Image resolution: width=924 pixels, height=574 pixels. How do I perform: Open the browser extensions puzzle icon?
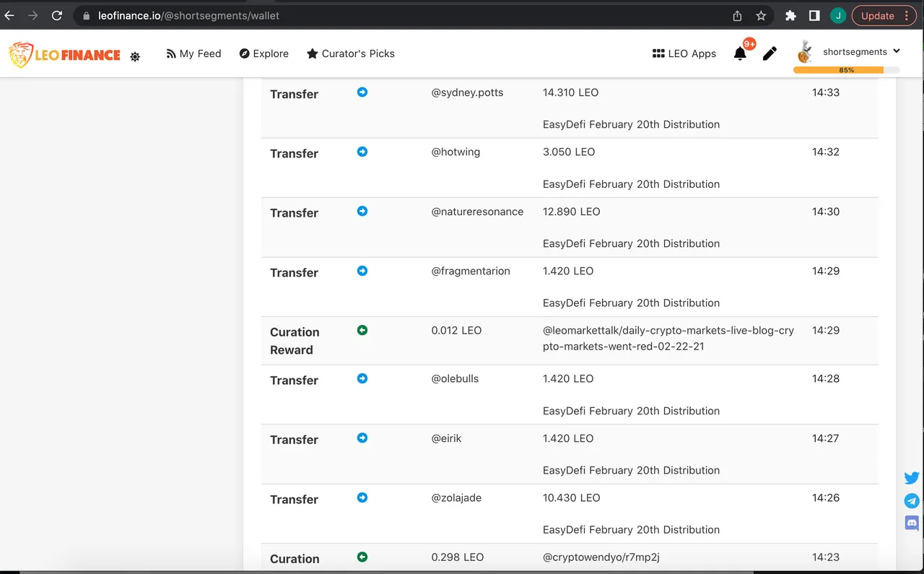pos(790,15)
